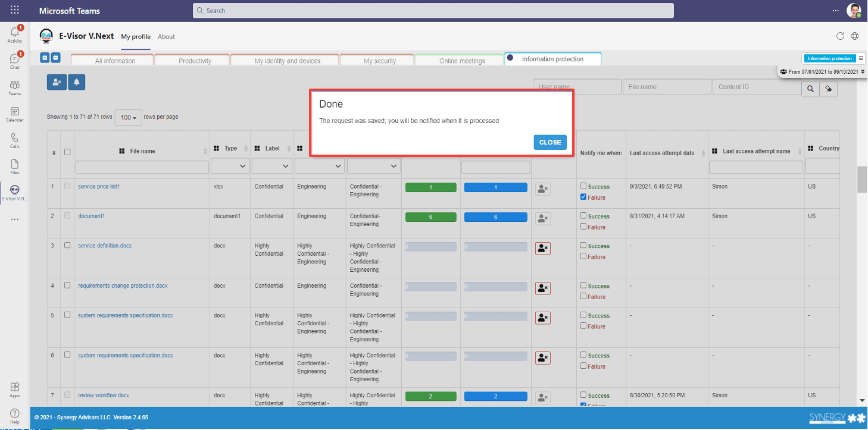Click the CLOSE button in Done dialog
This screenshot has width=868, height=430.
point(550,142)
